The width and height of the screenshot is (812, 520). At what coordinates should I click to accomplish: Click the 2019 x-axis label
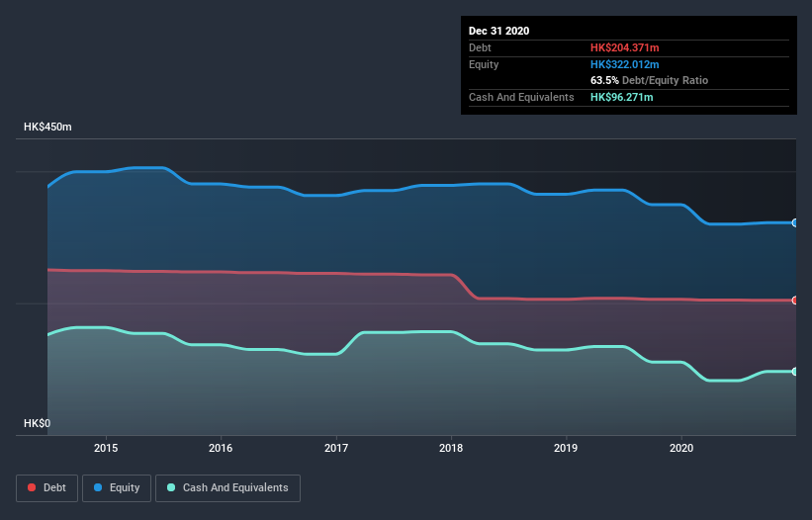566,448
